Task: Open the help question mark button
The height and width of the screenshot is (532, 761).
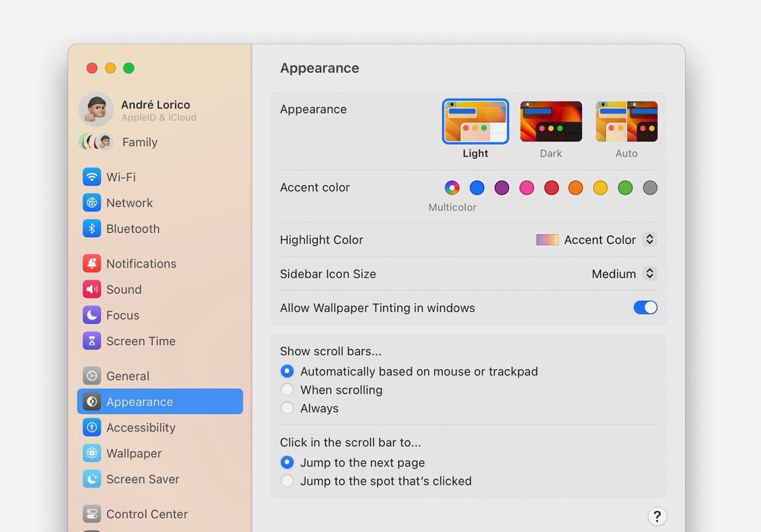Action: click(x=657, y=516)
